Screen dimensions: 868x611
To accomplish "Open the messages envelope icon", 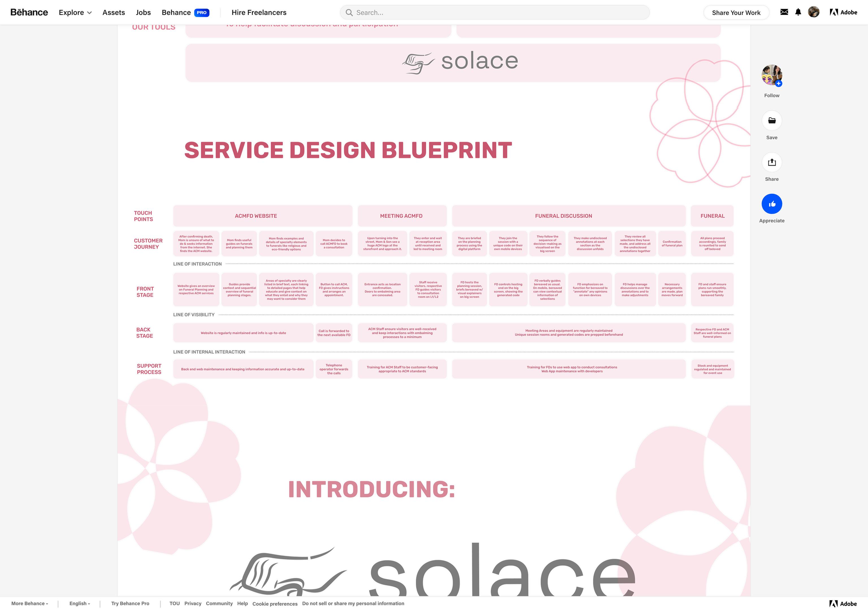I will tap(784, 12).
